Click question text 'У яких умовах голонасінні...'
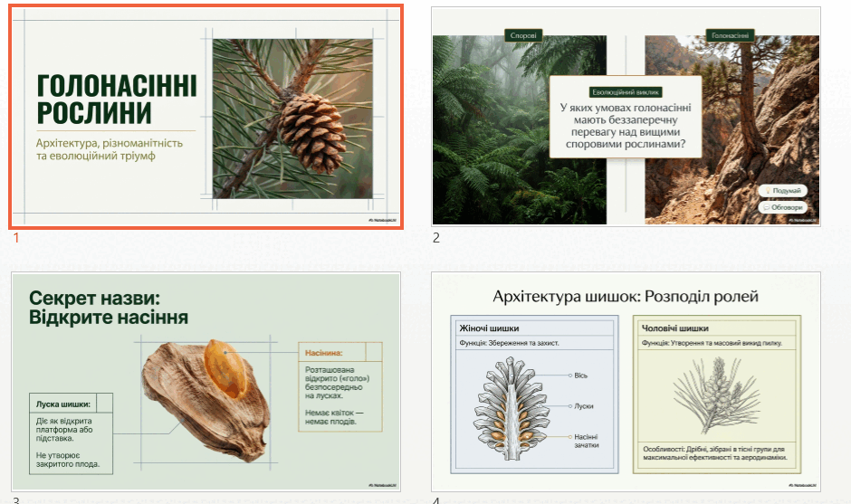This screenshot has height=504, width=851. 626,126
